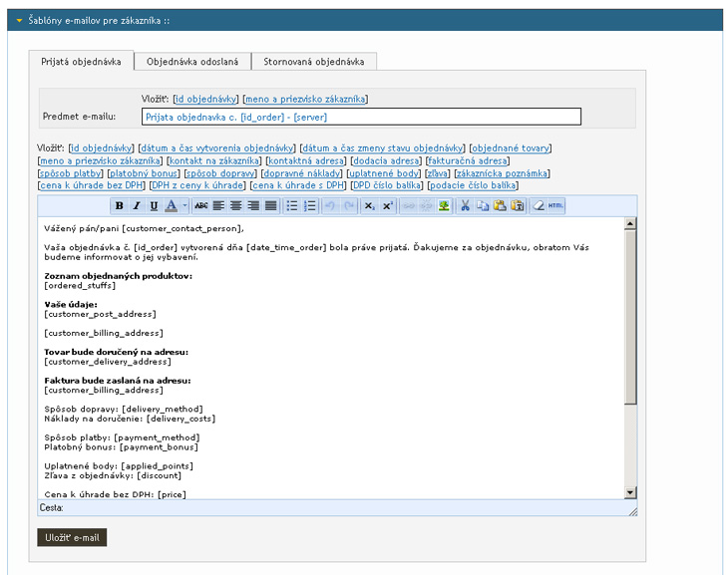The height and width of the screenshot is (575, 728).
Task: Apply strikethrough using the ABC icon
Action: pos(201,206)
